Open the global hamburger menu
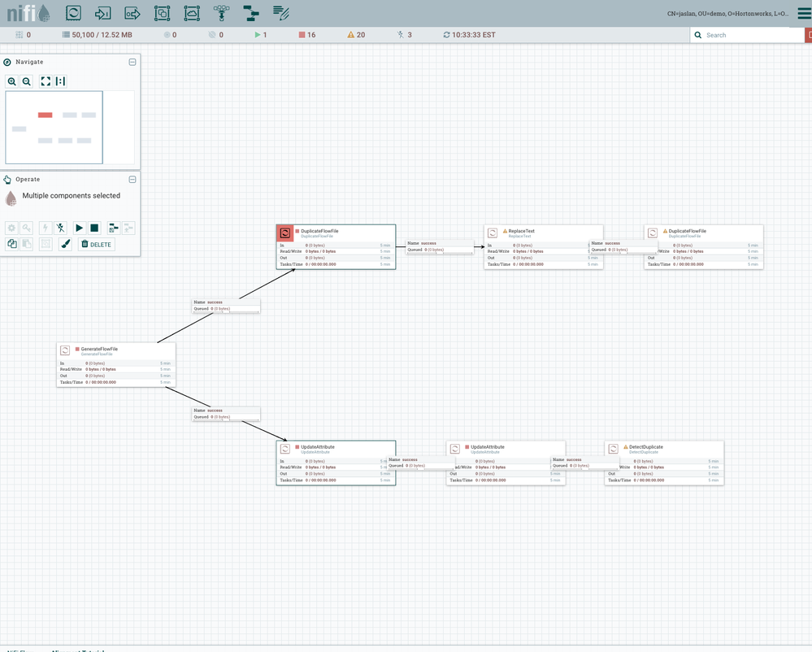Viewport: 812px width, 652px height. click(803, 13)
